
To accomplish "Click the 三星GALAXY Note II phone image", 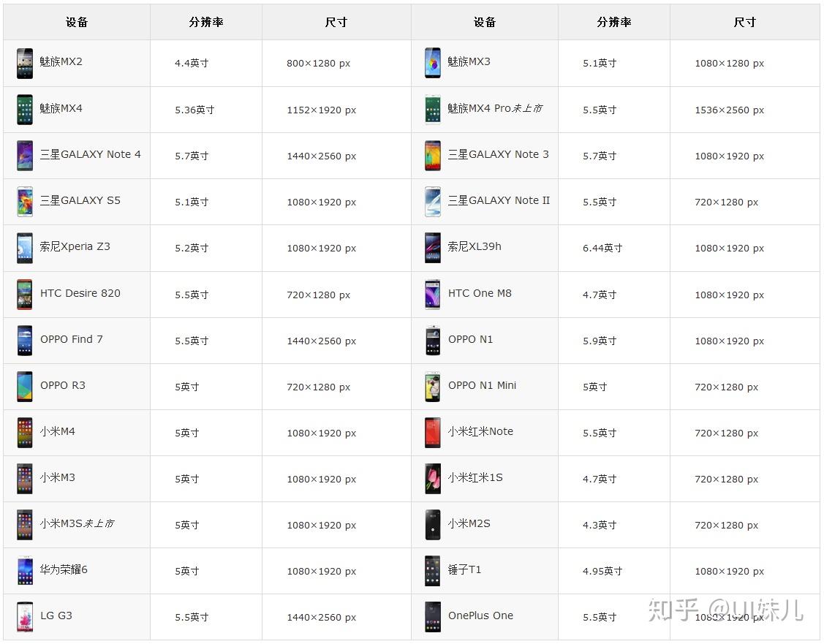I will (x=433, y=202).
